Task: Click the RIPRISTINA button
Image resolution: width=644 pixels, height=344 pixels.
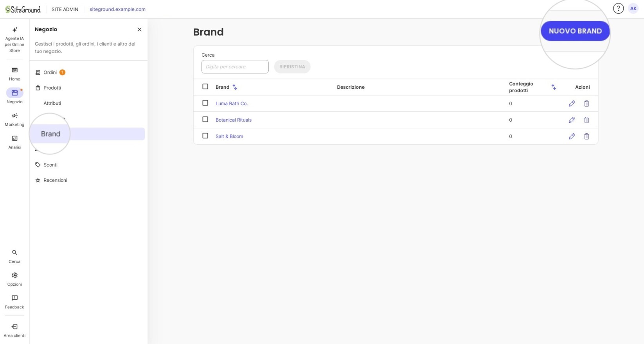Action: click(292, 66)
